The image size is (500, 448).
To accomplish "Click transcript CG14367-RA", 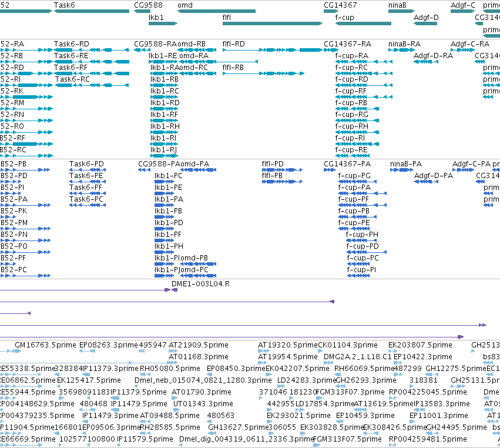I will click(348, 44).
